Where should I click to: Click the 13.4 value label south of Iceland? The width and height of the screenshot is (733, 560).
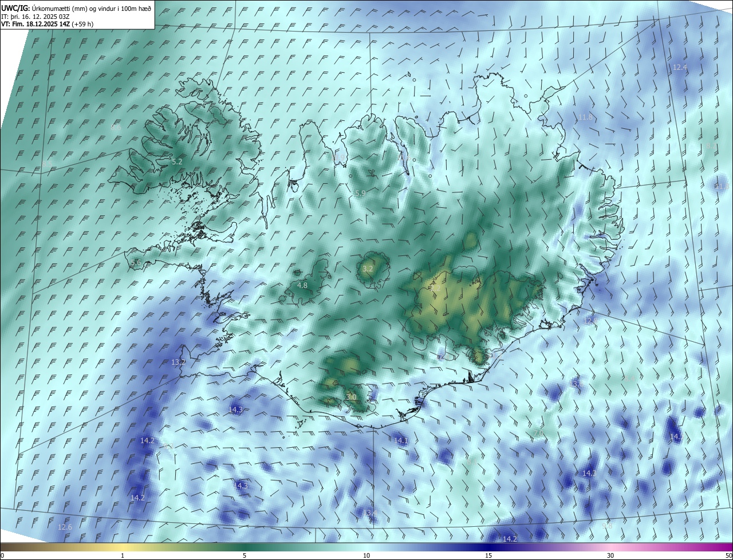point(370,512)
